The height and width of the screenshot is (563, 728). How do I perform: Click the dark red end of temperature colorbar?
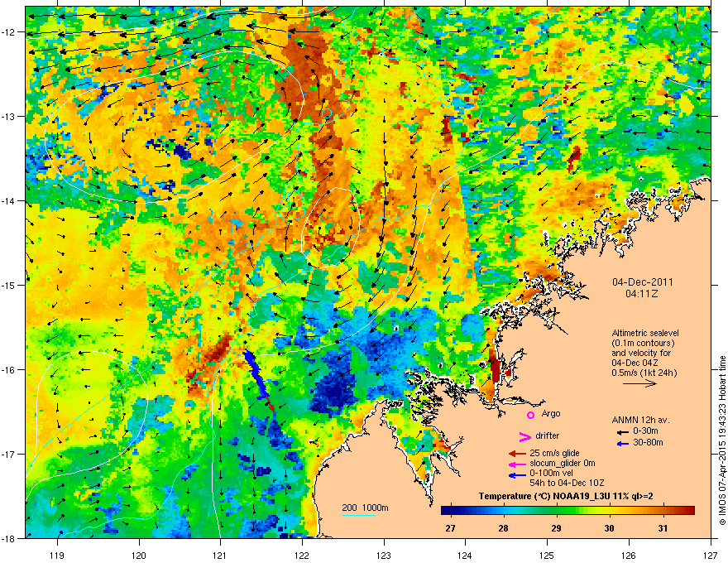click(688, 510)
